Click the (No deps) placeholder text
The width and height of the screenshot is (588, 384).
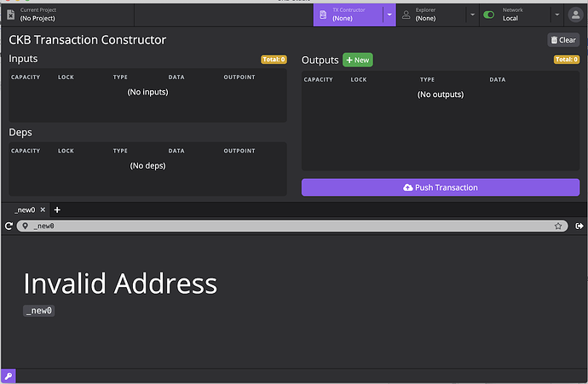coord(147,165)
